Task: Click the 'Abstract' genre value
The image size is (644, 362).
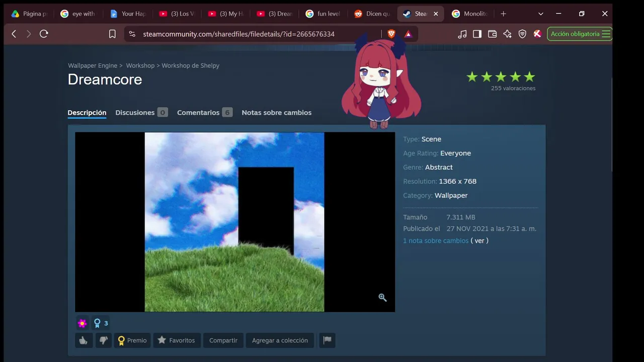Action: point(439,167)
